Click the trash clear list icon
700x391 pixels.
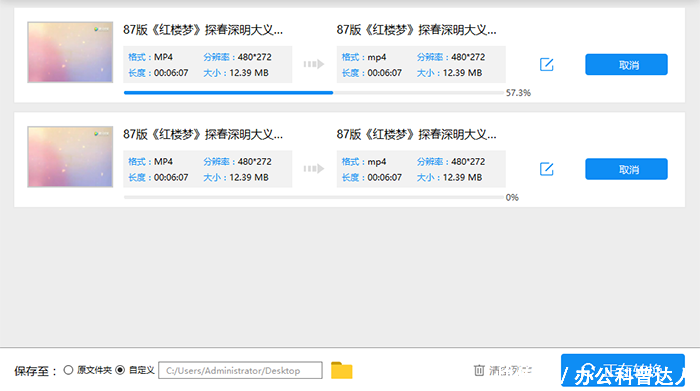(479, 370)
